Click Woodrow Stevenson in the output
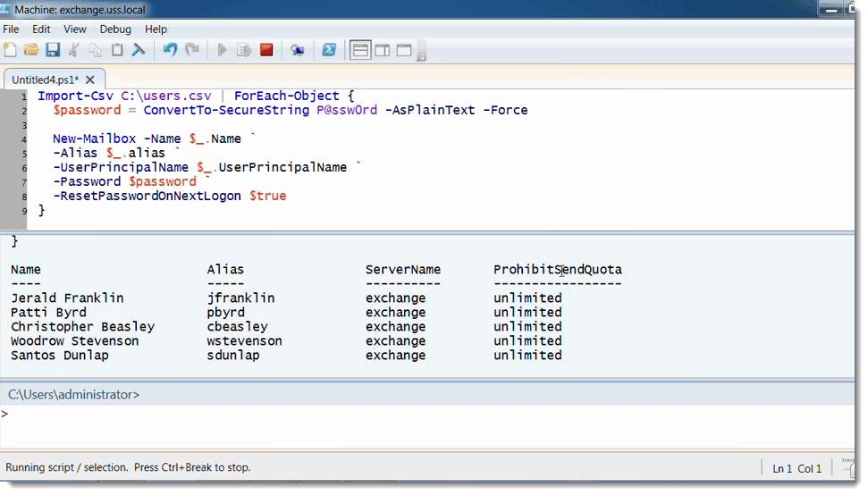Viewport: 868px width, 495px height. [x=75, y=341]
